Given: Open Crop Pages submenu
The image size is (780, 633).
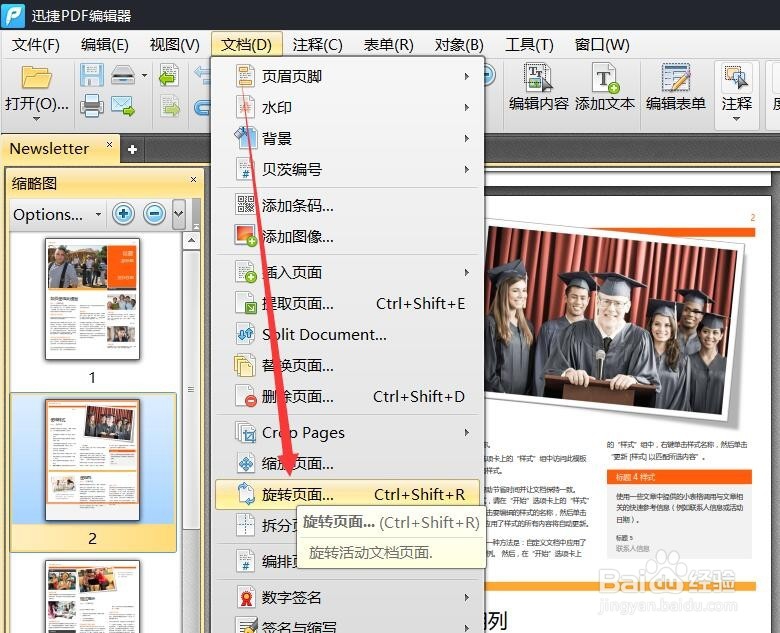Looking at the screenshot, I should pos(349,432).
